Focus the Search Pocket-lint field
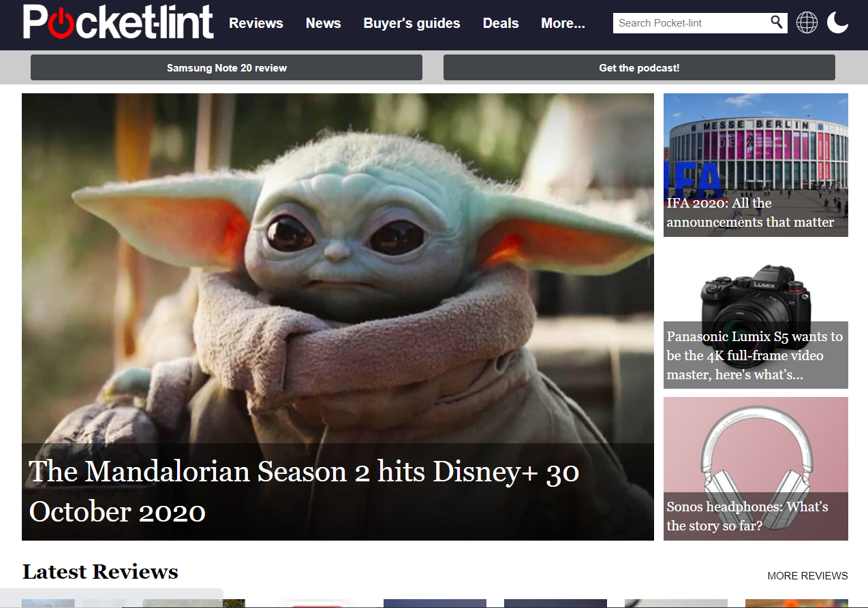This screenshot has height=608, width=868. pos(692,23)
